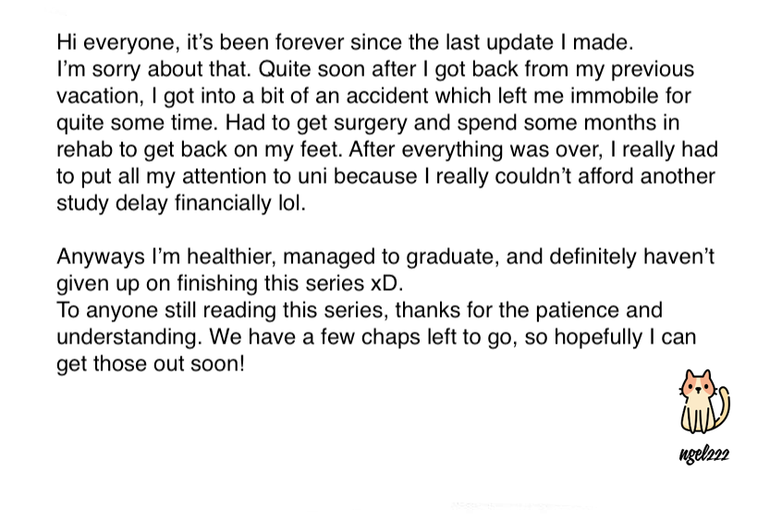Click the phrase "study delay financially lol"
The height and width of the screenshot is (532, 782).
pos(180,203)
